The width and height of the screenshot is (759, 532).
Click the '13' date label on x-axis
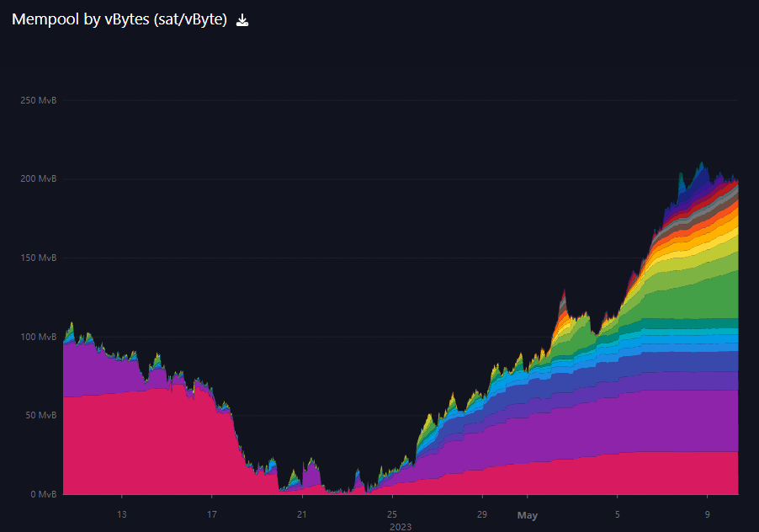coord(121,514)
